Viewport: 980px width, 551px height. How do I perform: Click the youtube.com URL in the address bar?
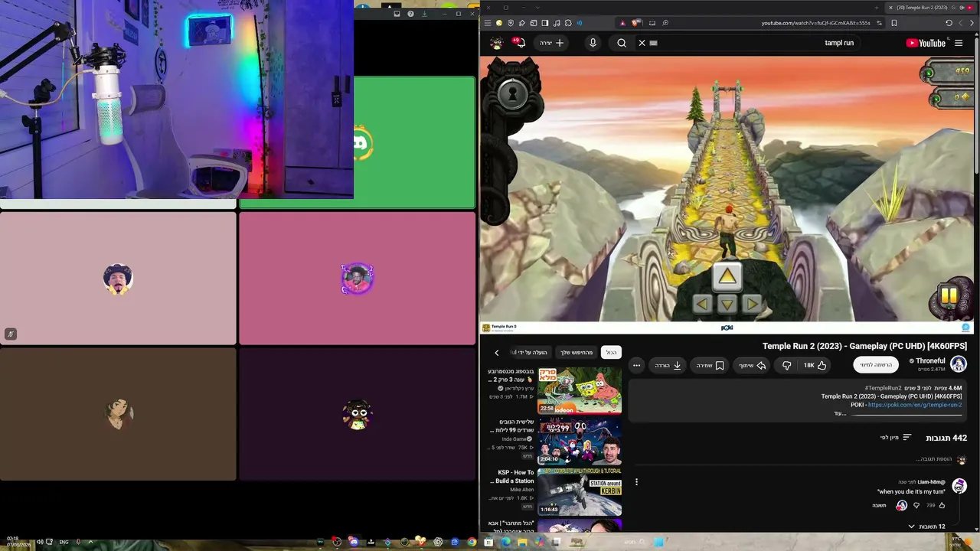(x=815, y=23)
